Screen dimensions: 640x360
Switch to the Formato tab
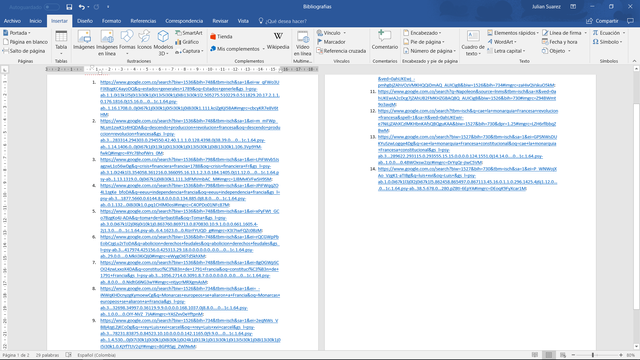point(111,21)
